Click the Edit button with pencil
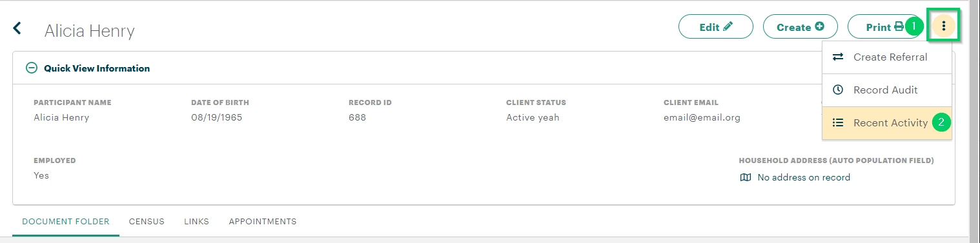This screenshot has height=243, width=980. (x=716, y=27)
